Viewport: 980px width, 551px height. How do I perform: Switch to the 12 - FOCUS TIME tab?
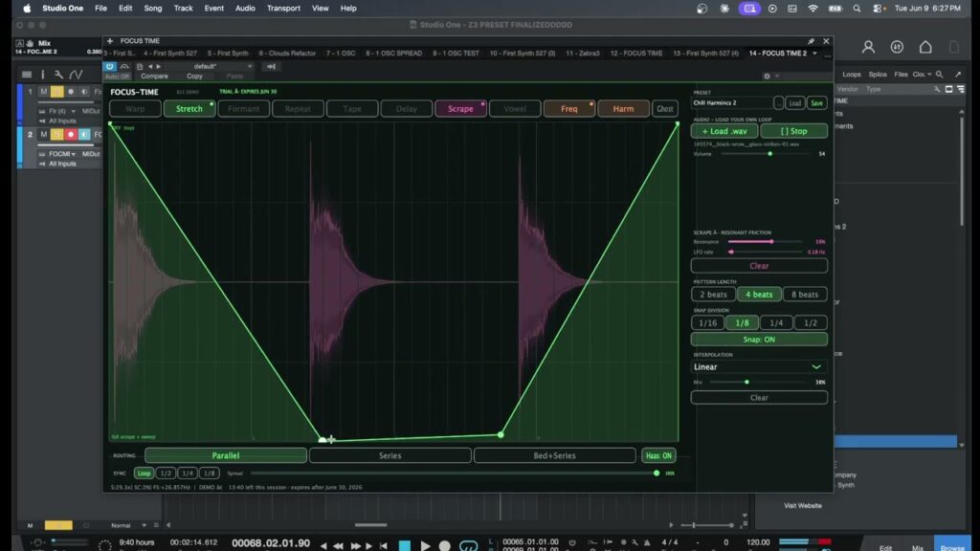[x=636, y=54]
